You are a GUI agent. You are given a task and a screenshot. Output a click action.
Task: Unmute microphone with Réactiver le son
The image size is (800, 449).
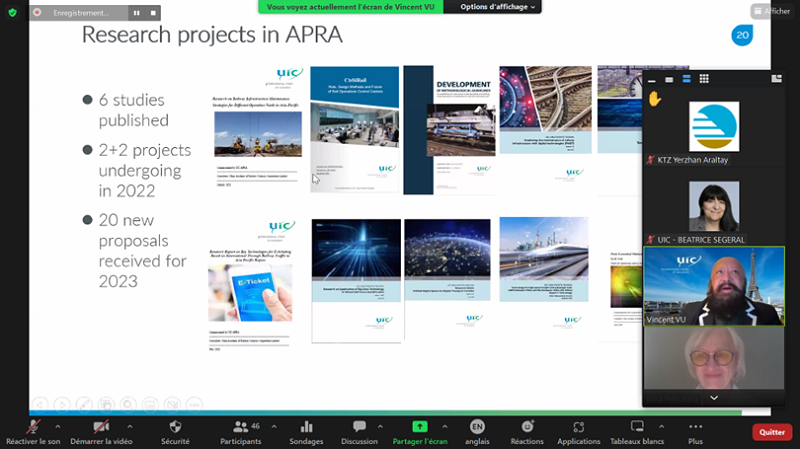[x=33, y=431]
